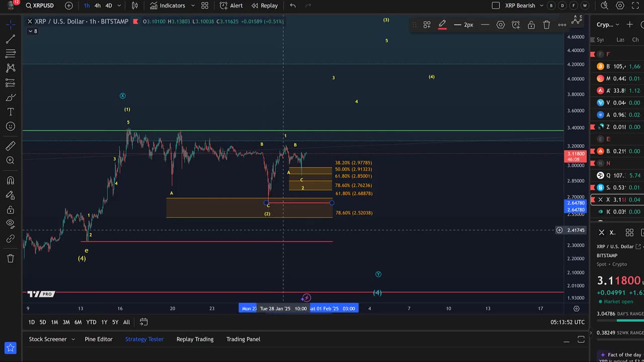The width and height of the screenshot is (644, 362).
Task: Click the undo arrow
Action: pyautogui.click(x=293, y=6)
